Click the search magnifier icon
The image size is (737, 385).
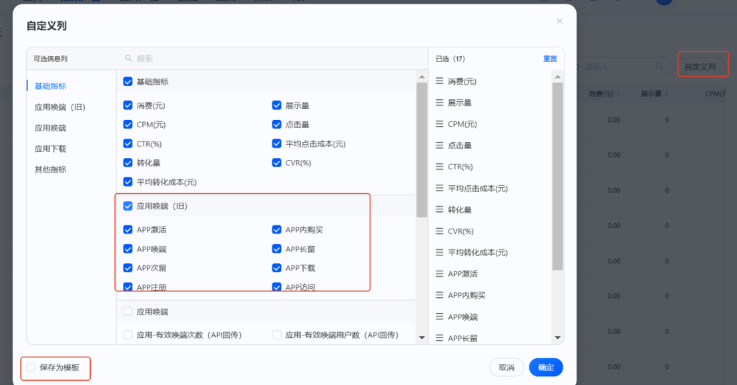[x=128, y=58]
